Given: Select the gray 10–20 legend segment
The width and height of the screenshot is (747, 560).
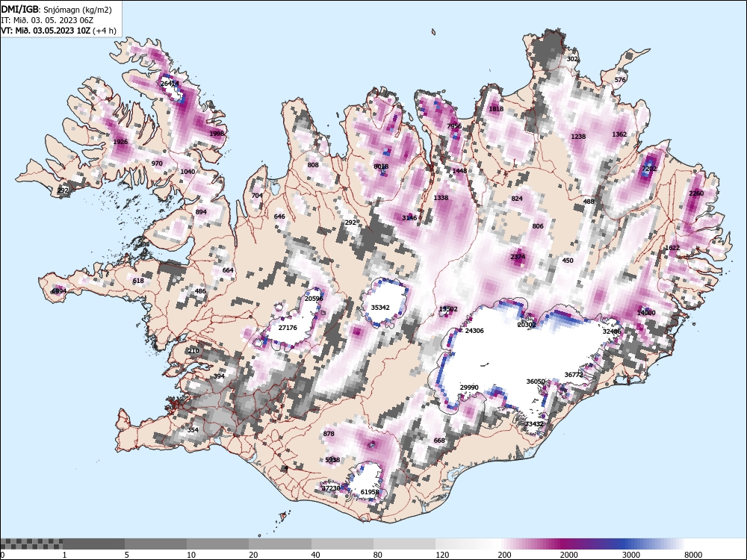Looking at the screenshot, I should [x=217, y=544].
